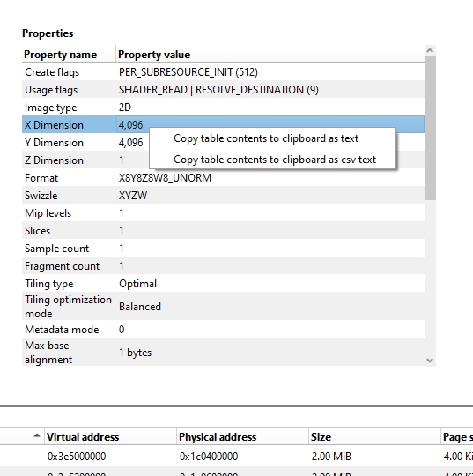Viewport: 473px width, 476px height.
Task: Select the Mip levels row
Action: pyautogui.click(x=223, y=212)
